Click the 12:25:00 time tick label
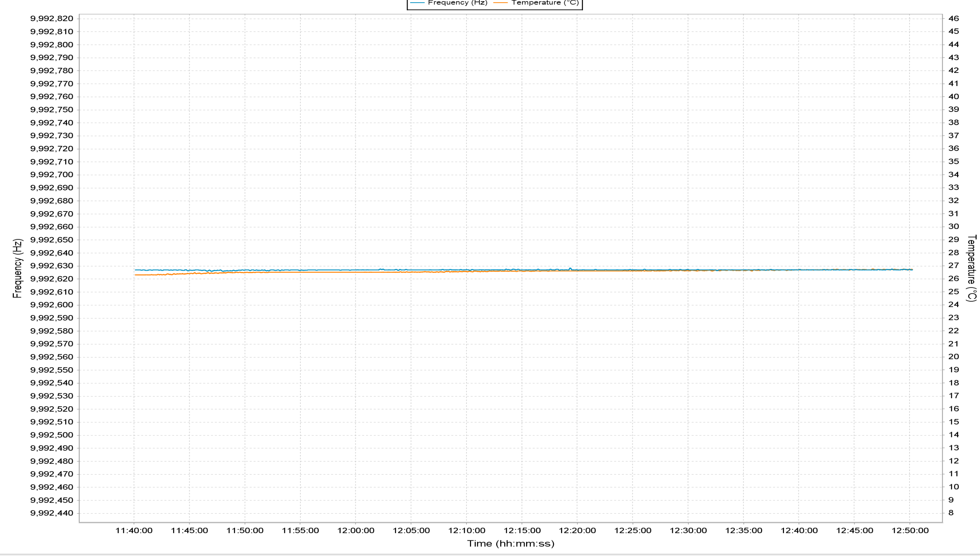This screenshot has width=980, height=556. pyautogui.click(x=632, y=530)
